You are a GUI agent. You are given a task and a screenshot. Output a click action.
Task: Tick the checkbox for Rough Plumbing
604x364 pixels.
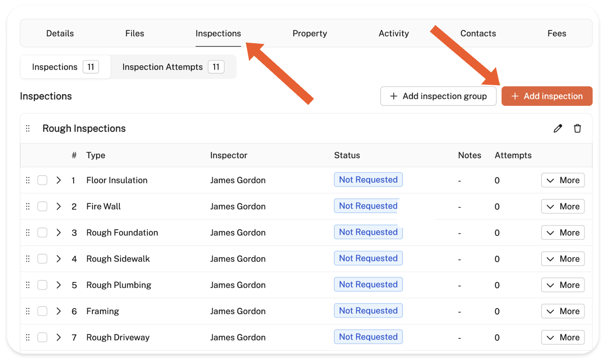click(42, 285)
